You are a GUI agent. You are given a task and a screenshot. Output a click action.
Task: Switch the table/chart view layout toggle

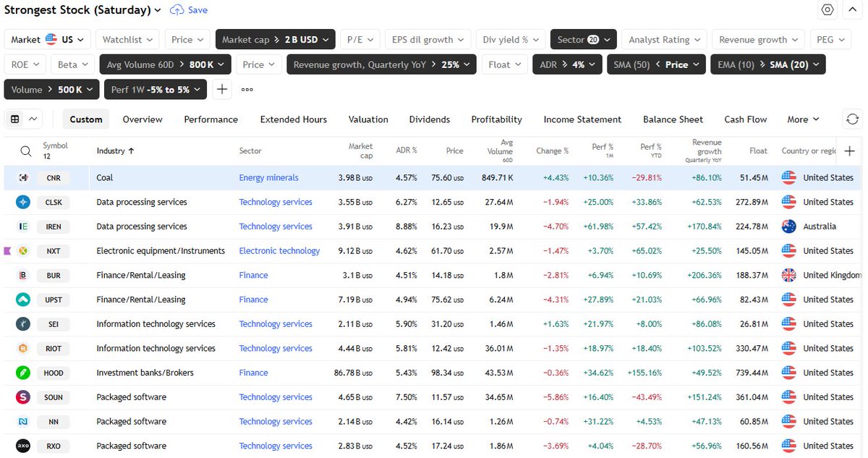[x=24, y=119]
